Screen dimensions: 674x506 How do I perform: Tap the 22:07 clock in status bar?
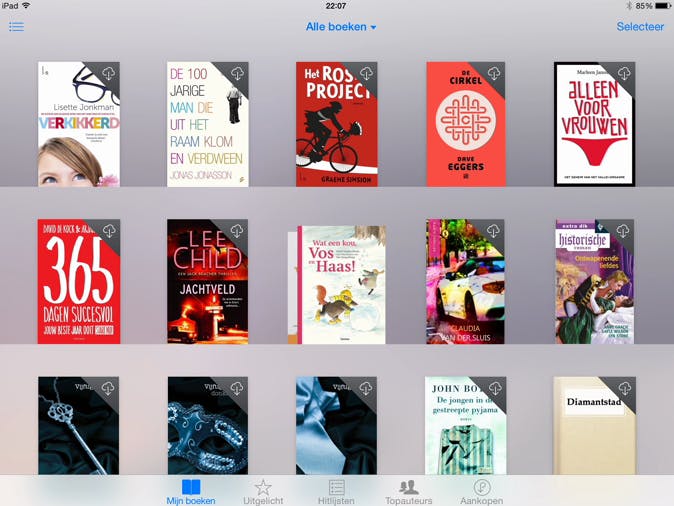(336, 6)
